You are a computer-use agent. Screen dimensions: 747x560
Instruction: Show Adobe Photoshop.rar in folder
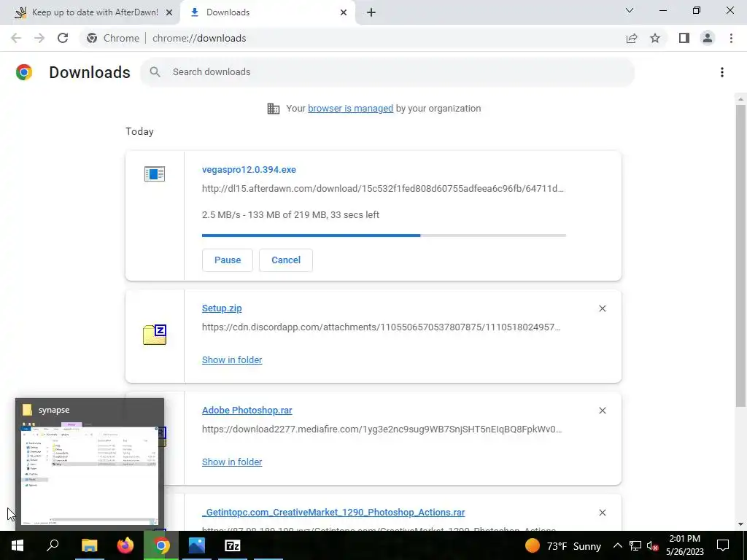pyautogui.click(x=232, y=462)
